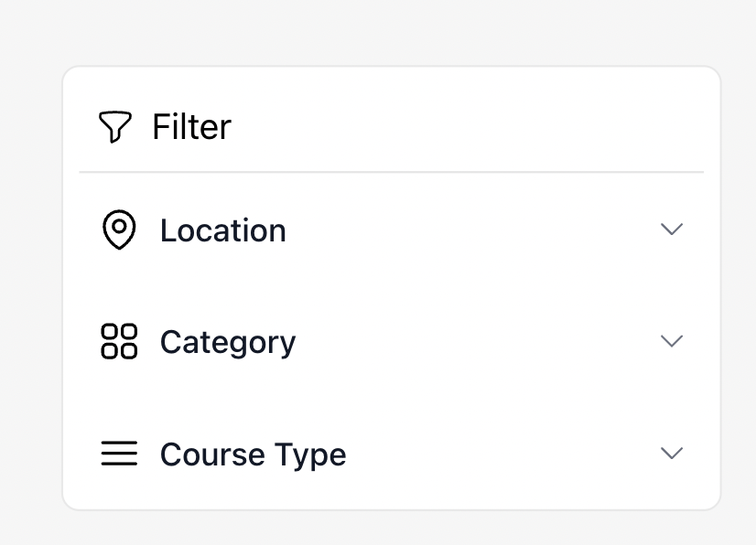Click the Location map pin icon

pyautogui.click(x=118, y=230)
